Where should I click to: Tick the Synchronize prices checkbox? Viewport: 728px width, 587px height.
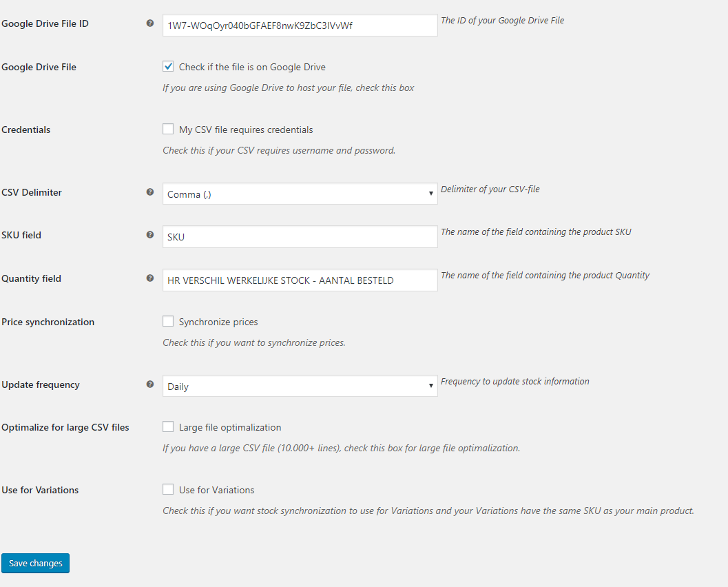(168, 321)
